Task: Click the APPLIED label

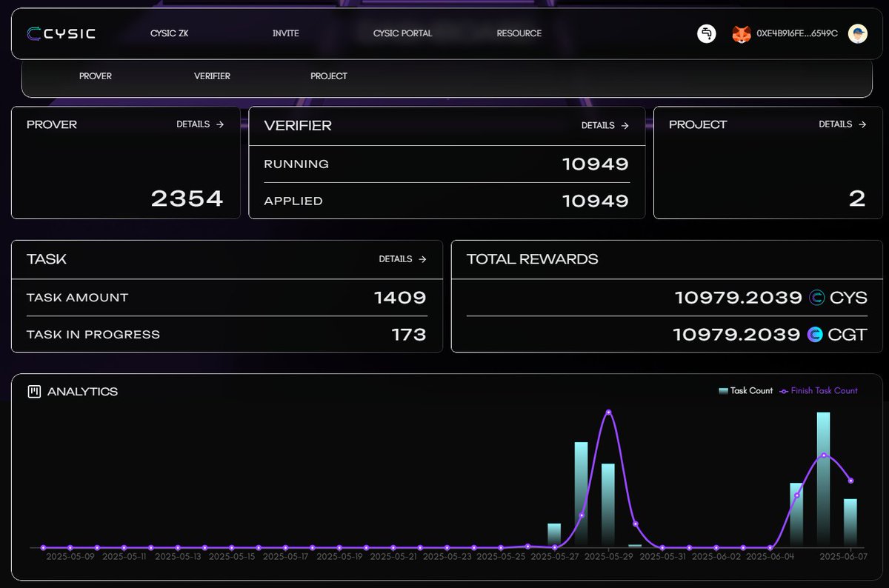Action: click(x=293, y=201)
